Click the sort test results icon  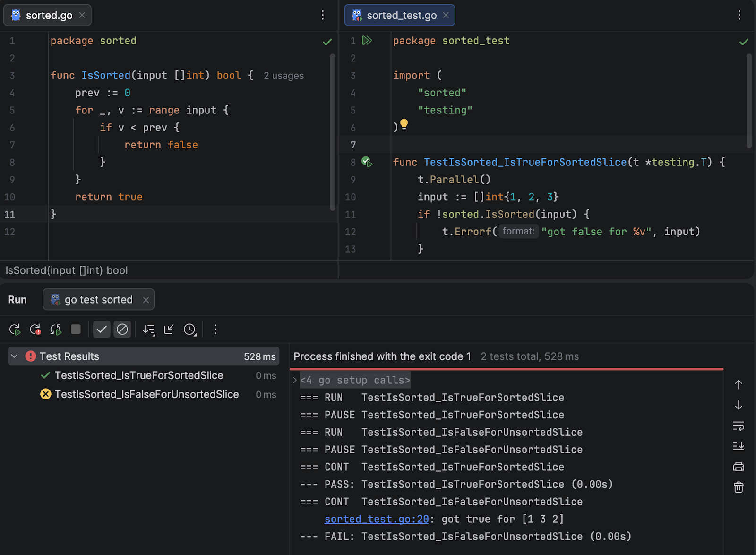pyautogui.click(x=149, y=330)
